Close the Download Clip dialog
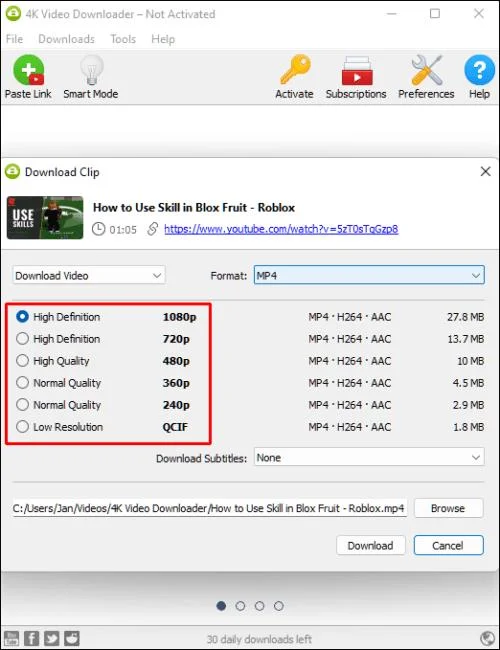 pyautogui.click(x=485, y=171)
